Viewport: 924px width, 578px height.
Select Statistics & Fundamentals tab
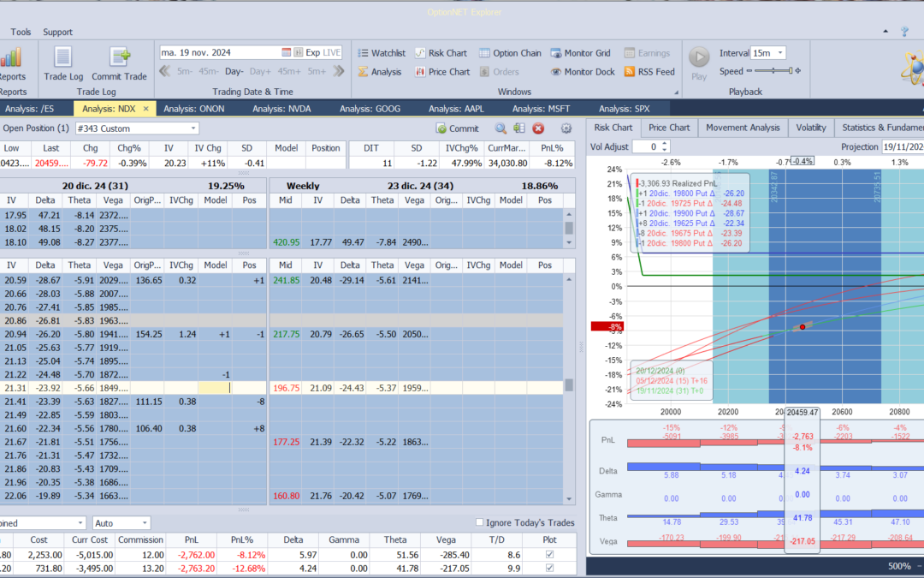click(x=880, y=128)
